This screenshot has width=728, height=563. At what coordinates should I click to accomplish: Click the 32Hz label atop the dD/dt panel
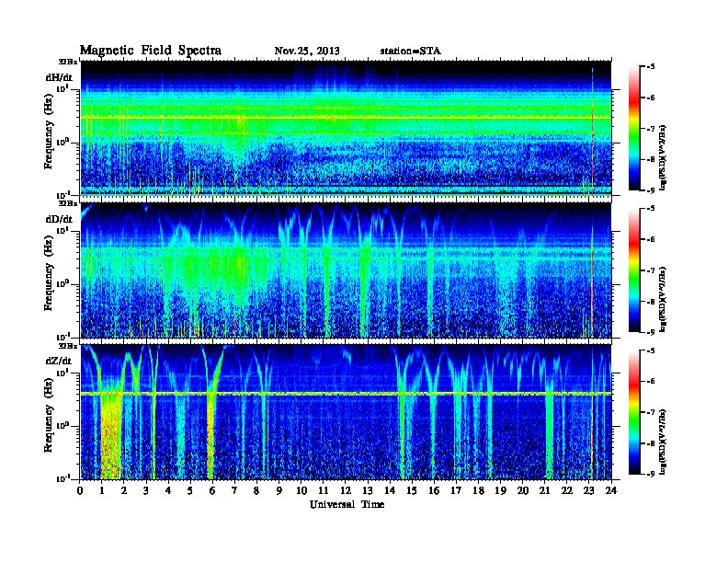coord(68,203)
